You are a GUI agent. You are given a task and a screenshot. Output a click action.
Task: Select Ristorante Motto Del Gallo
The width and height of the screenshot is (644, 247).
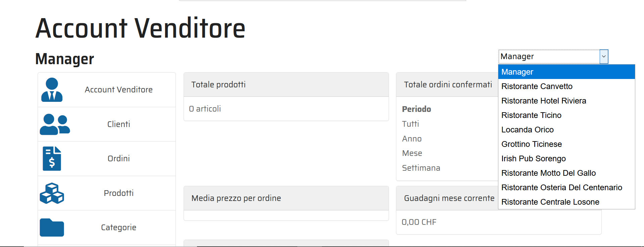click(548, 173)
